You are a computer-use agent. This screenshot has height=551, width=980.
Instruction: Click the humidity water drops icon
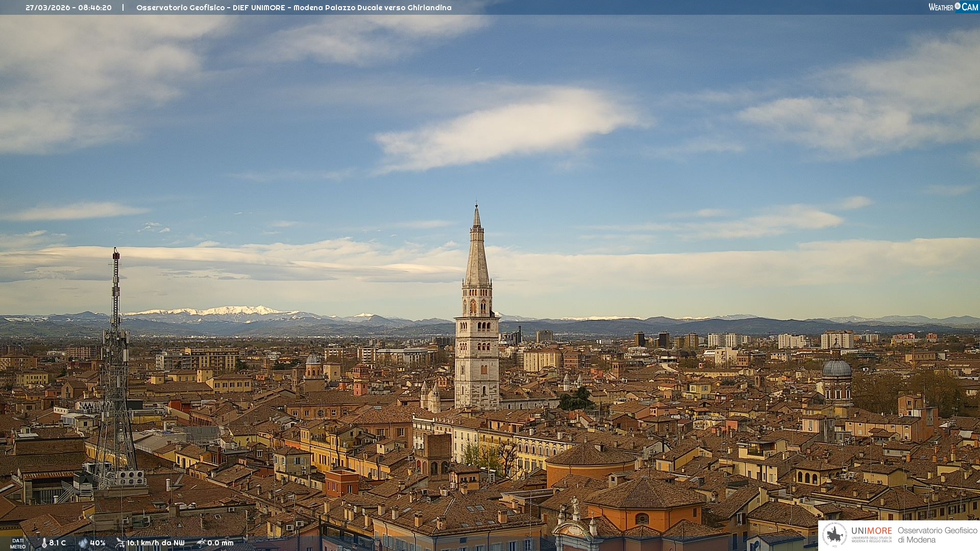point(83,543)
